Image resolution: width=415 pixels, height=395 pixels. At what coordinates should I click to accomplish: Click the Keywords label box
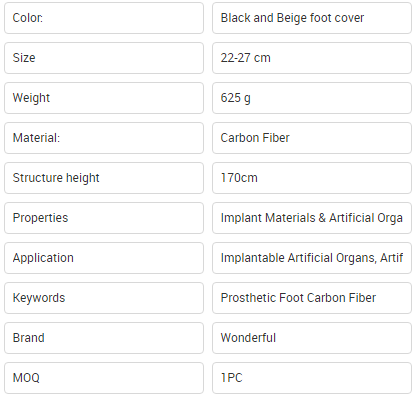tap(104, 298)
